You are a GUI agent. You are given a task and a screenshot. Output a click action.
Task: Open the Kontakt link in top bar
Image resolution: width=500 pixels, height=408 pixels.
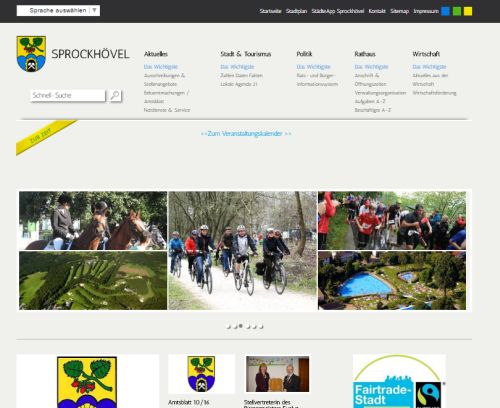(x=377, y=11)
